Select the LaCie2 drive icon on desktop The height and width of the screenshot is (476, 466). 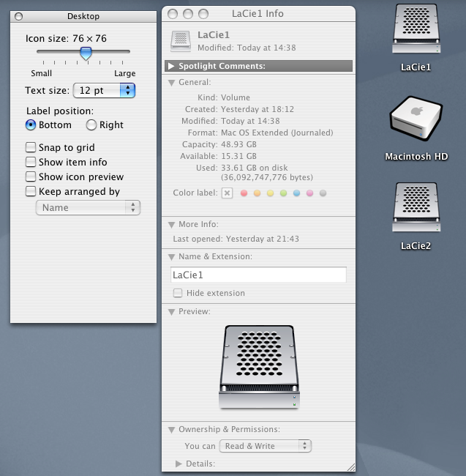click(x=416, y=207)
